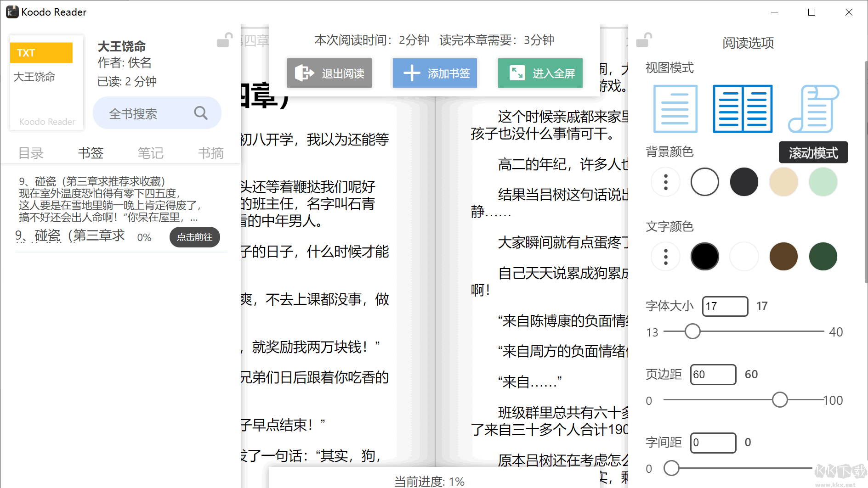Select the single-column view mode icon
This screenshot has width=868, height=488.
(675, 109)
